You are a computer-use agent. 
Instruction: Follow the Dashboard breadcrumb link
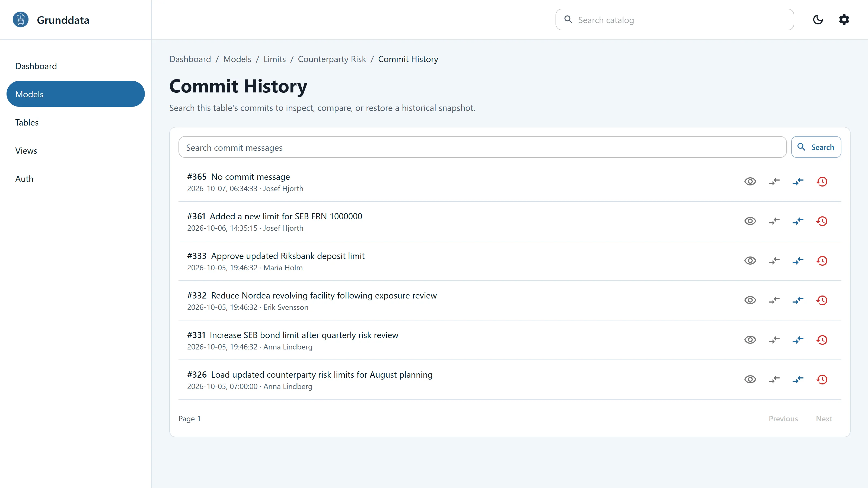coord(190,59)
